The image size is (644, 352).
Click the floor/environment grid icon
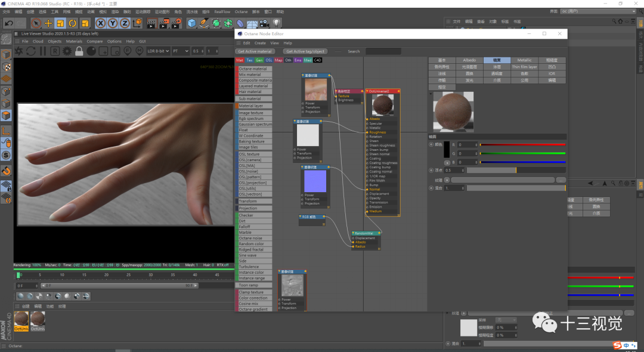pyautogui.click(x=252, y=23)
